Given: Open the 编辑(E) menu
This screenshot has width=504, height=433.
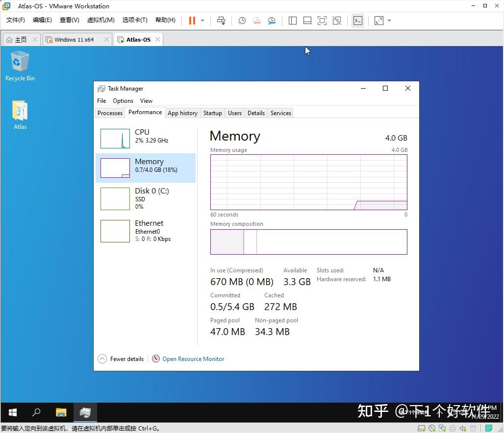Looking at the screenshot, I should (x=42, y=20).
